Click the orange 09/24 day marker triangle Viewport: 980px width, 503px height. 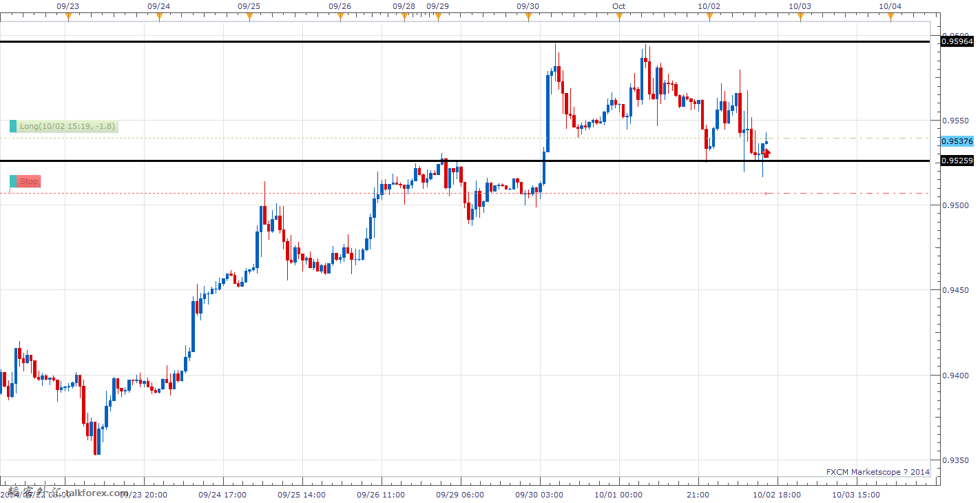click(x=159, y=17)
